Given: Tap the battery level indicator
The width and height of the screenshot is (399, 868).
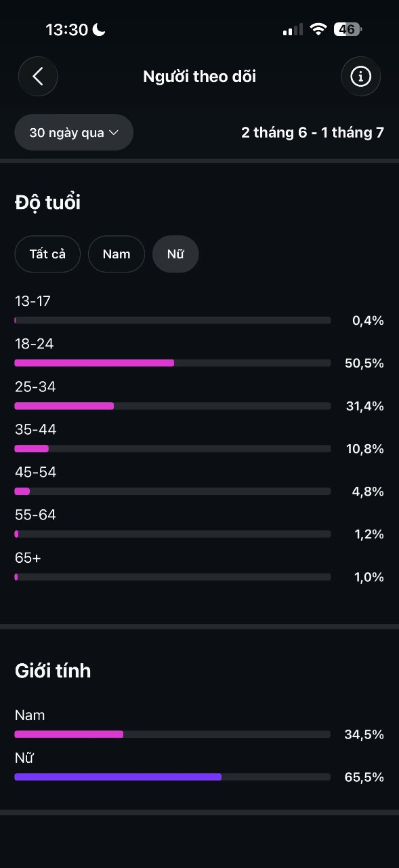Looking at the screenshot, I should click(x=348, y=29).
